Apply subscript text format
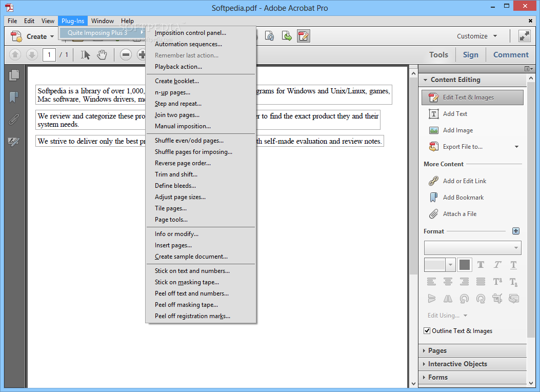The height and width of the screenshot is (392, 540). pos(513,282)
